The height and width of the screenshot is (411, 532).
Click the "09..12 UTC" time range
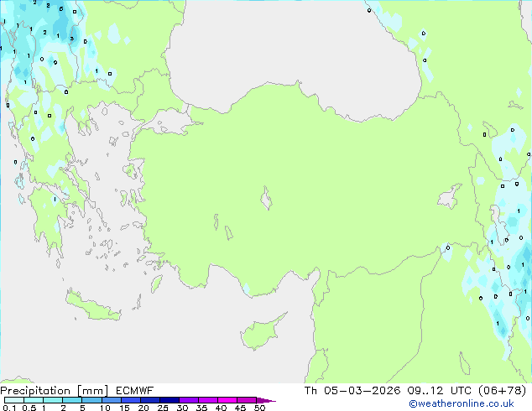440,391
